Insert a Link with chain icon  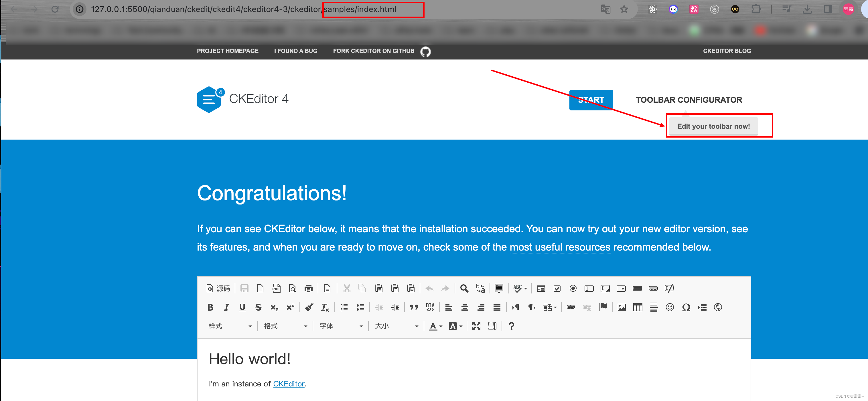coord(571,307)
